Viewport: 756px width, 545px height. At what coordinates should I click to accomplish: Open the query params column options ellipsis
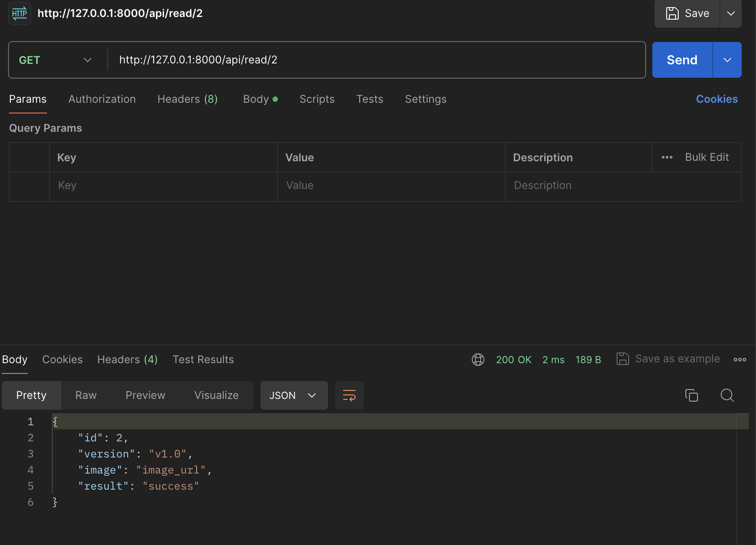(667, 157)
